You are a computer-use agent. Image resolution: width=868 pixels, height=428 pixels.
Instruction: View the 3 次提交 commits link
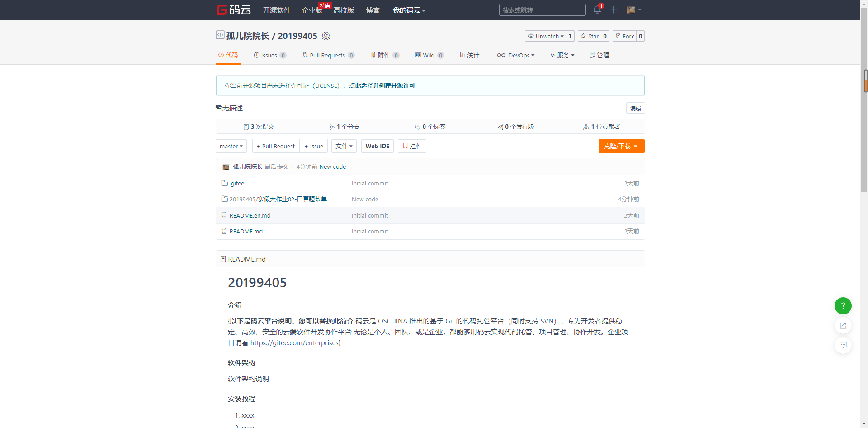[x=259, y=127]
